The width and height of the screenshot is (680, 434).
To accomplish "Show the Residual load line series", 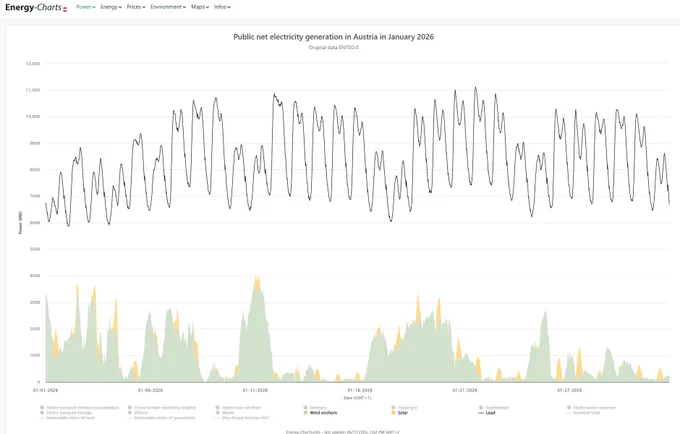I will [583, 413].
